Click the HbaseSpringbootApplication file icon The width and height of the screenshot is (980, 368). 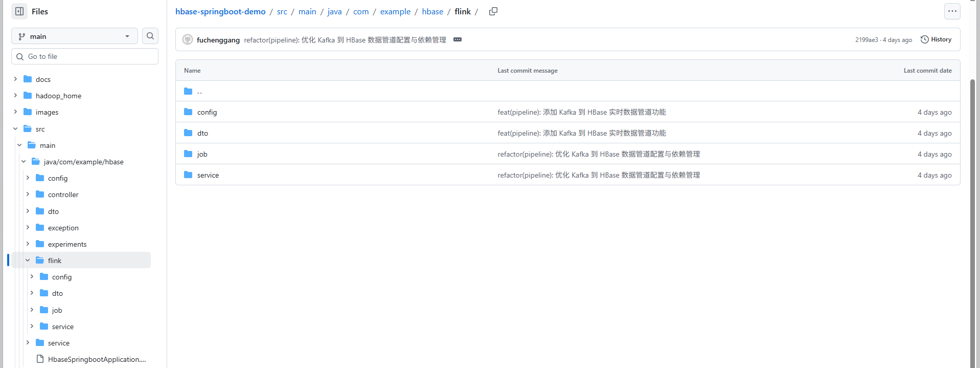40,359
